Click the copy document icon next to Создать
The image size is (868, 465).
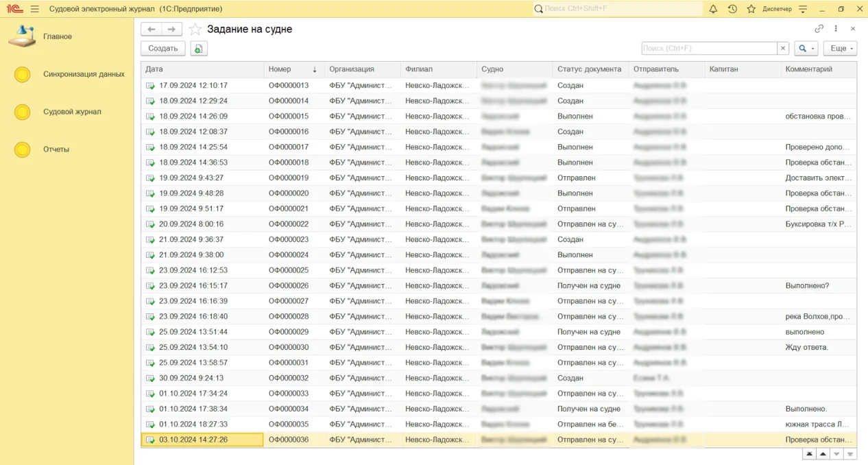(x=199, y=49)
